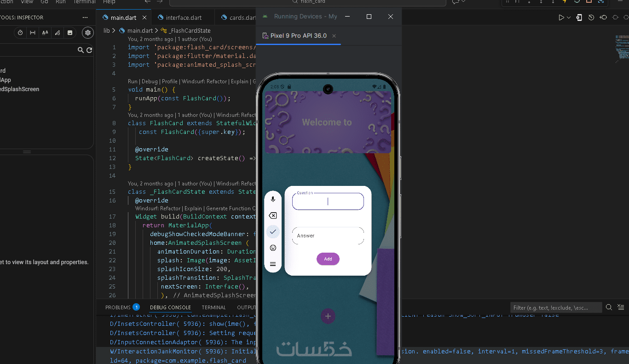The width and height of the screenshot is (629, 364).
Task: Tap the checkmark done icon in the emulator
Action: coord(273,231)
